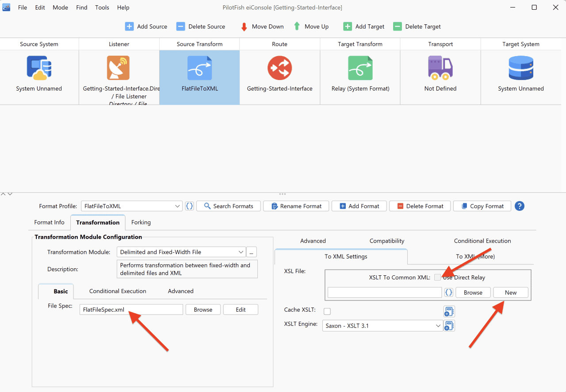This screenshot has width=566, height=392.
Task: Click Delete Source in the toolbar
Action: 200,27
